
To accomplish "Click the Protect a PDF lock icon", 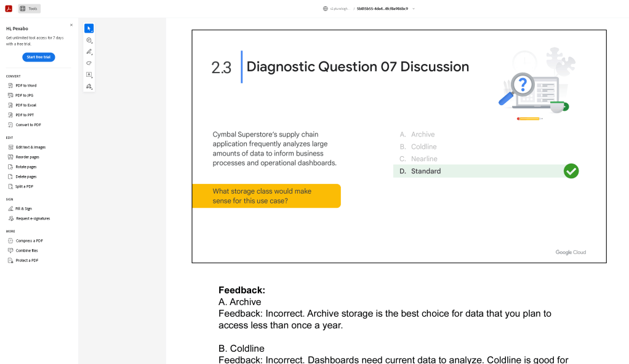I will 10,261.
